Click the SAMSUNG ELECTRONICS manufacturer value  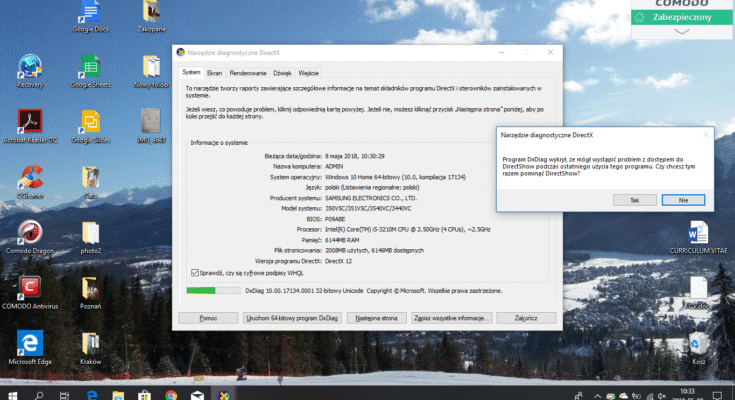pos(371,198)
